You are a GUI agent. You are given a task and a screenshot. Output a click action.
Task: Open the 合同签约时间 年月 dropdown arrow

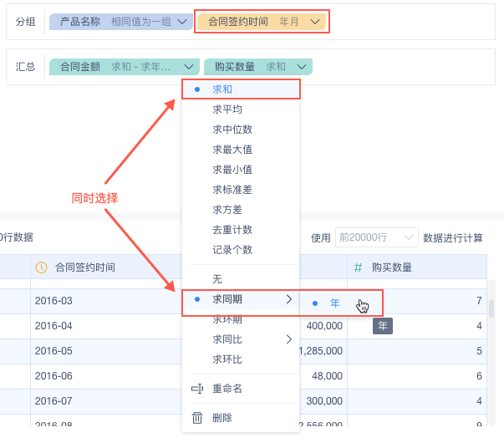click(315, 22)
